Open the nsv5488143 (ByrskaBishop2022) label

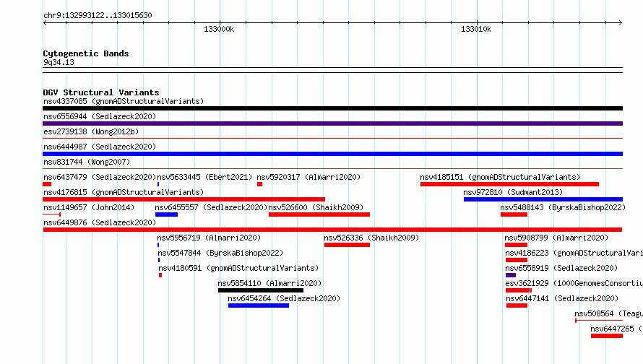(563, 207)
